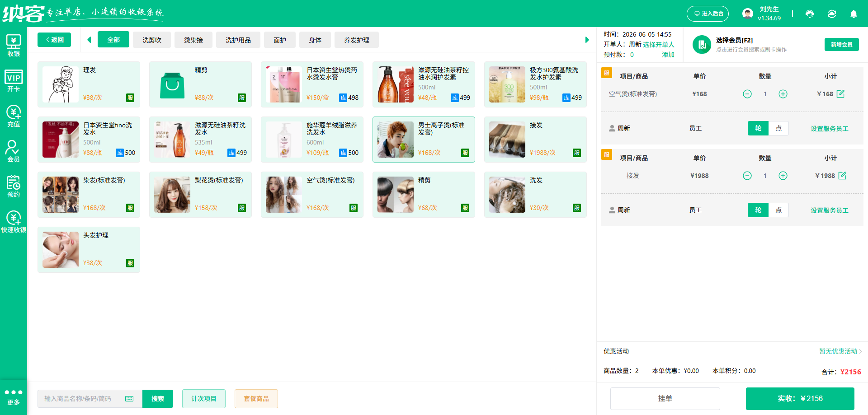Add 日本资生堂热烫药水烫发水膏 product

pos(312,84)
